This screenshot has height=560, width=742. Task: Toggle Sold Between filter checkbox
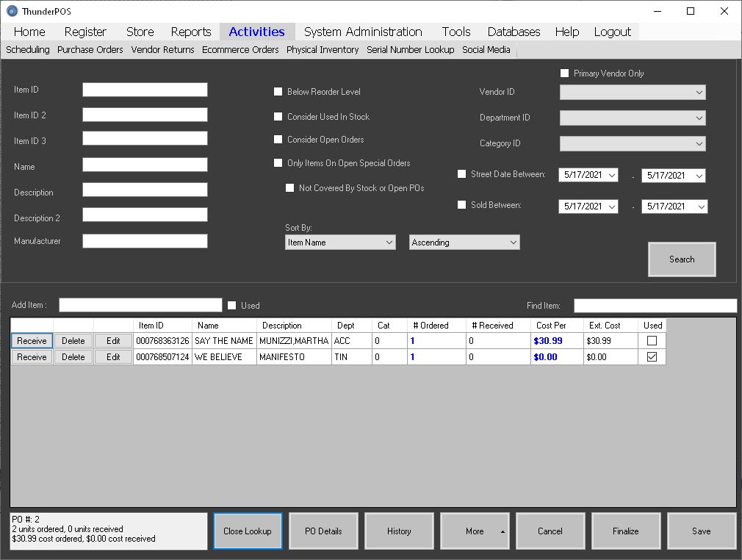[x=462, y=204]
